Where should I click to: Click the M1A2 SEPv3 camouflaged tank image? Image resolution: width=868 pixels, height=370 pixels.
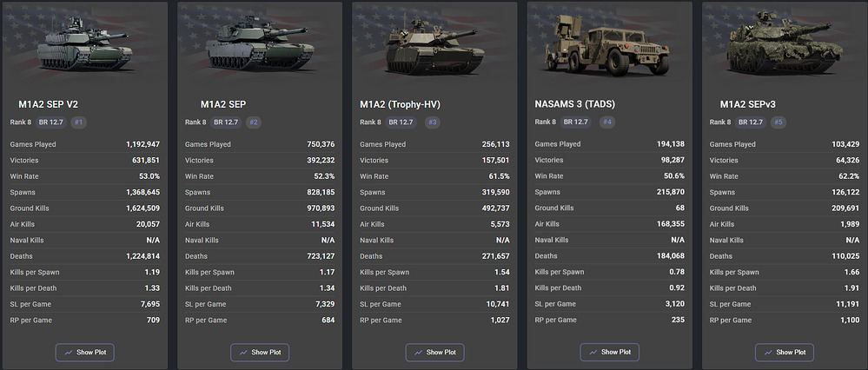[x=785, y=43]
